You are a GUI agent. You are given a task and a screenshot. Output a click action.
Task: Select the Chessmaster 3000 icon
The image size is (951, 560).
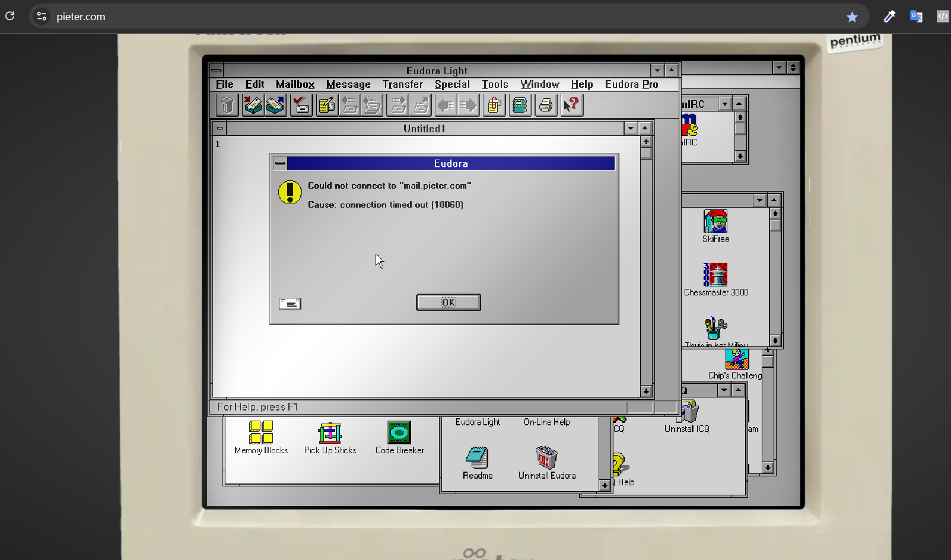(x=715, y=275)
